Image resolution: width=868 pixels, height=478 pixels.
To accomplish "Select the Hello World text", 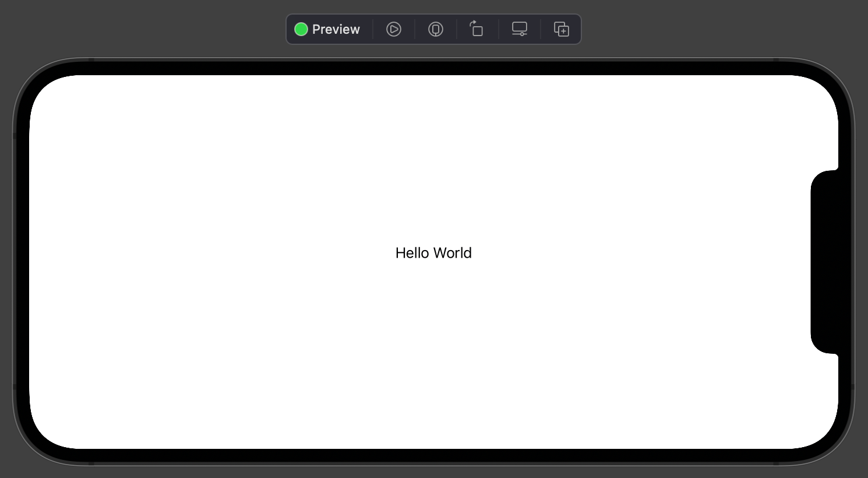I will point(433,253).
